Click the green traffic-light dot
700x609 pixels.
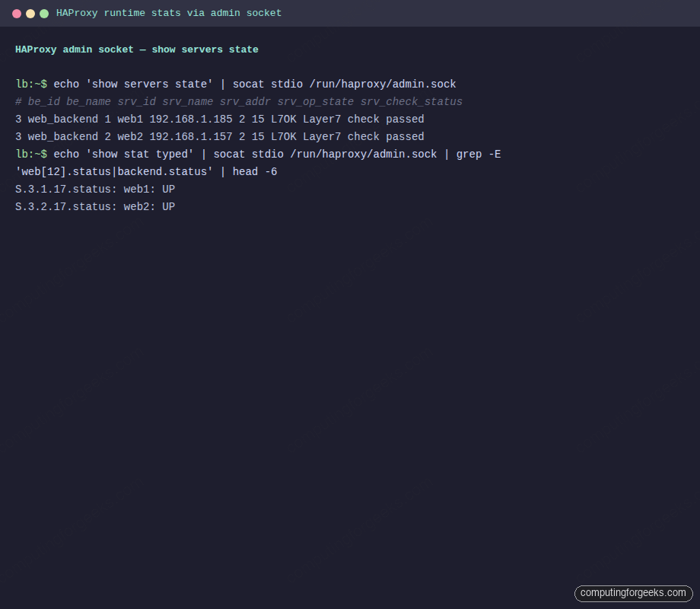pos(44,13)
